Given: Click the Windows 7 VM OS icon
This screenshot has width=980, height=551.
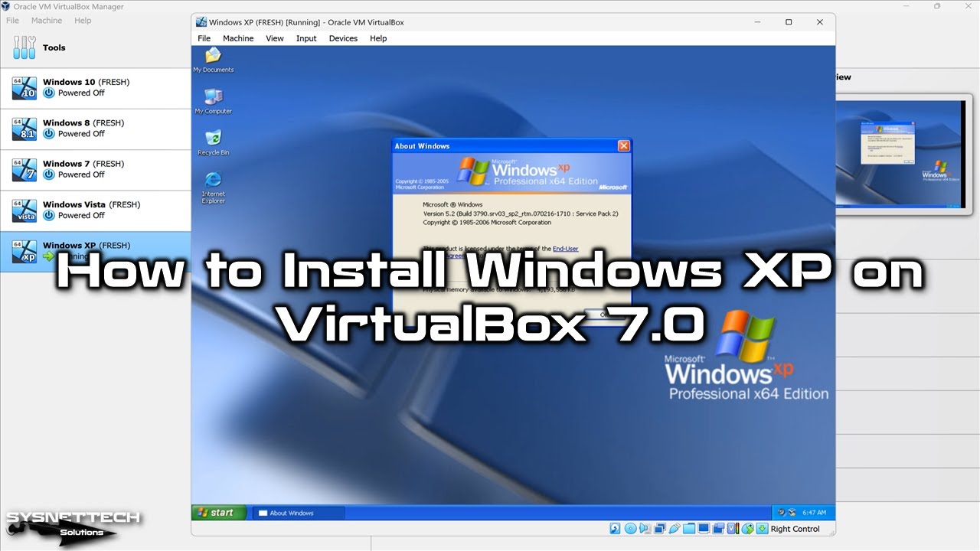Looking at the screenshot, I should pos(24,170).
